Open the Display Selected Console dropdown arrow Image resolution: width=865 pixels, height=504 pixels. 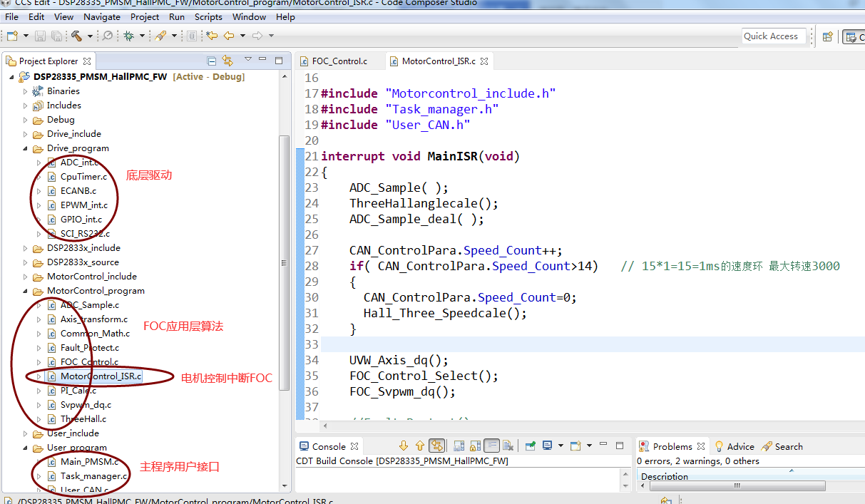coord(560,446)
